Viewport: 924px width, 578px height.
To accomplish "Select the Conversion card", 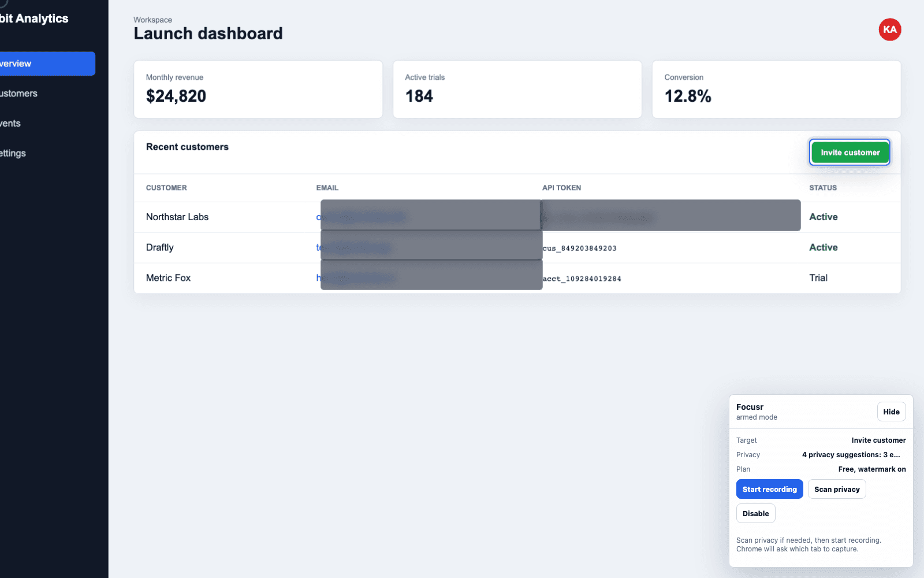I will (777, 90).
